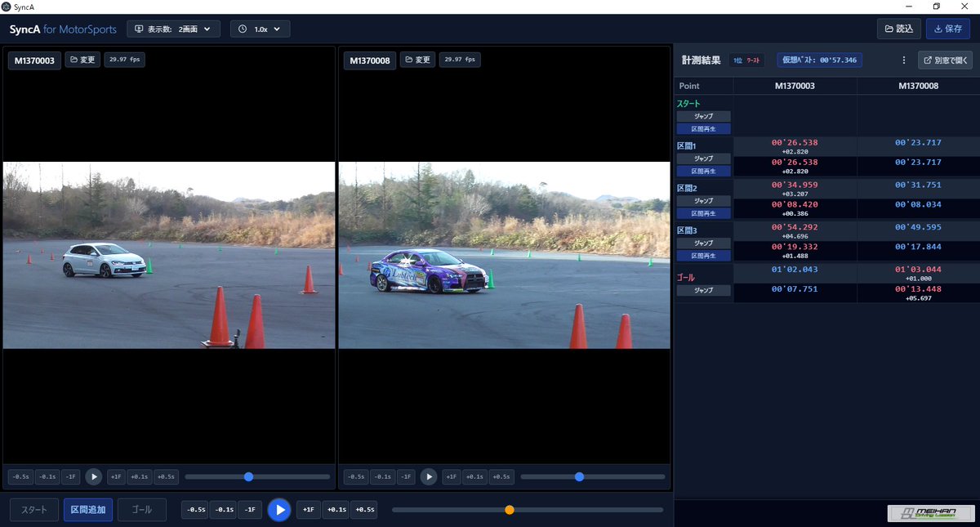
Task: Click time cell 01'02.043 in ゴール row
Action: click(795, 269)
